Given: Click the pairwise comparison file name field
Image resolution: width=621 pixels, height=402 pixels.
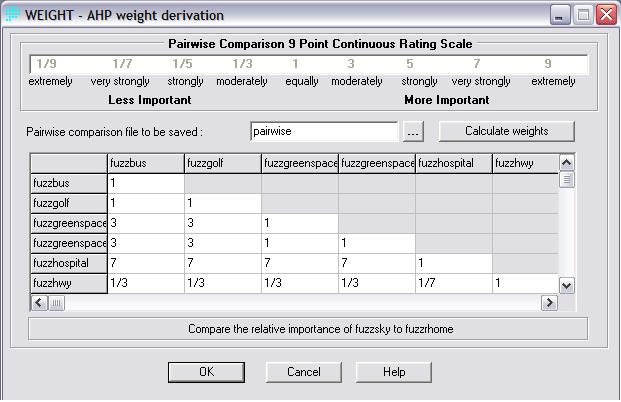Looking at the screenshot, I should (x=323, y=131).
